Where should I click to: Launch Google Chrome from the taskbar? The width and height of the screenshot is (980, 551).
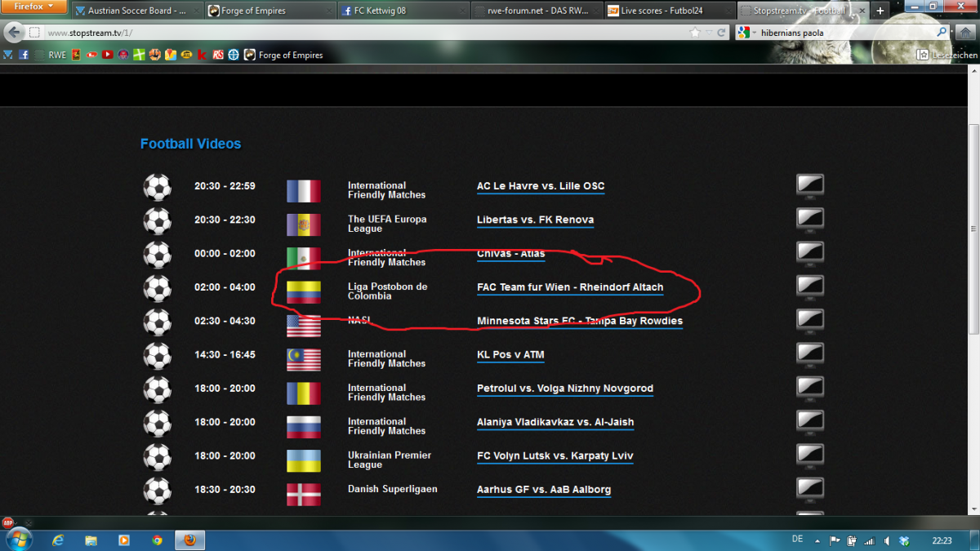point(157,540)
